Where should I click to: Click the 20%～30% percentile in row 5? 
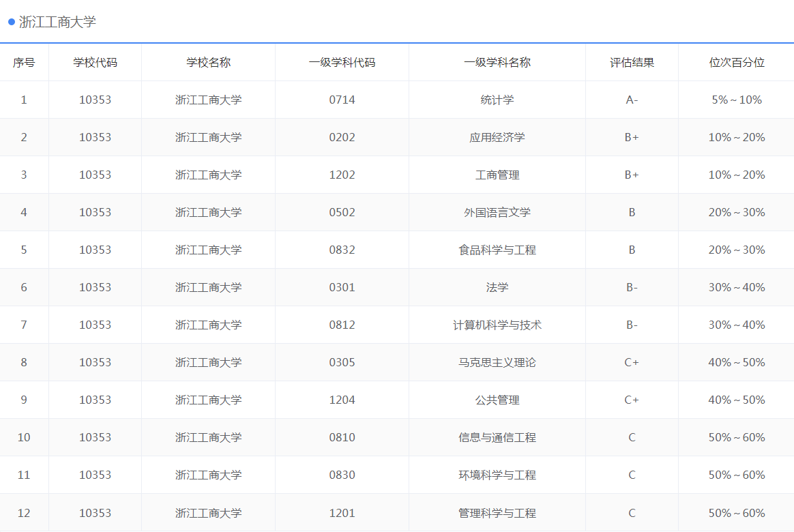737,250
